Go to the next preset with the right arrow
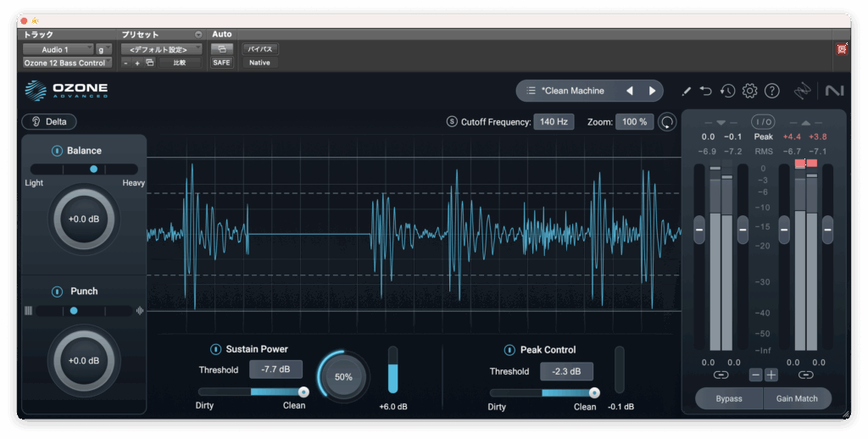 click(652, 91)
